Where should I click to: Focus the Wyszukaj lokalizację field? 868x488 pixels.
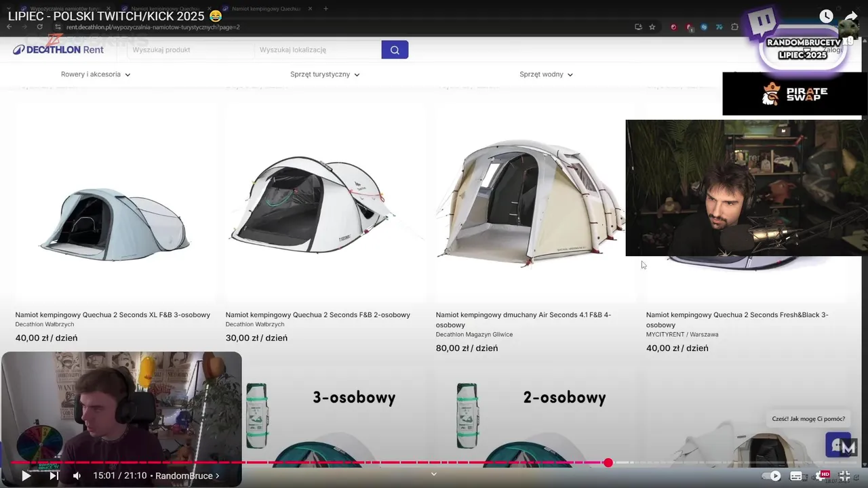click(317, 49)
